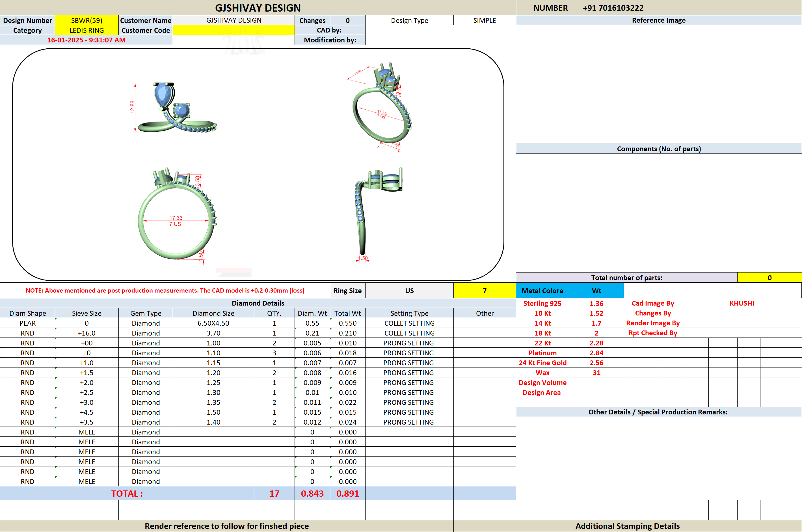Click the Components (No. of parts) header
802x532 pixels.
[658, 149]
